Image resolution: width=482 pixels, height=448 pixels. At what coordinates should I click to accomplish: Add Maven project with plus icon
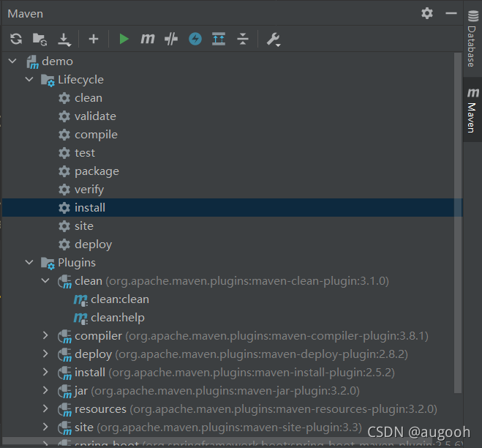(94, 39)
